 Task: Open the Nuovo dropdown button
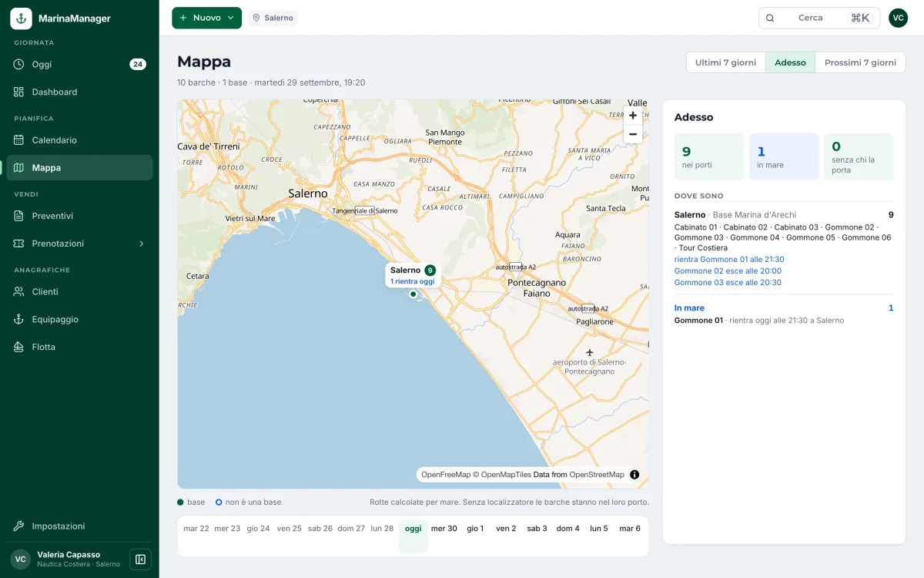(x=206, y=18)
